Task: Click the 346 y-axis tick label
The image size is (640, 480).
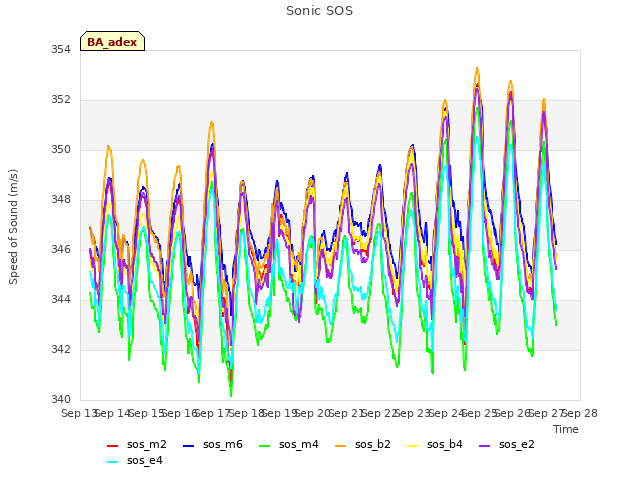Action: point(61,249)
